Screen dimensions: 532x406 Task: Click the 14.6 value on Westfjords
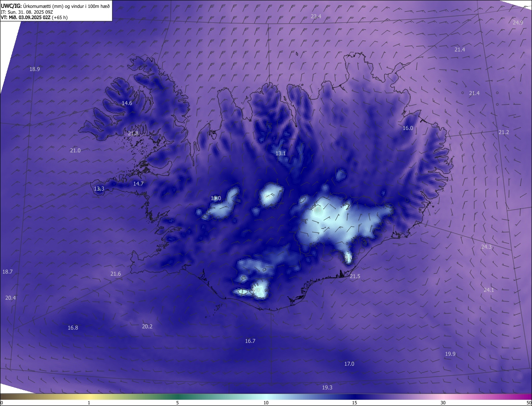(127, 103)
